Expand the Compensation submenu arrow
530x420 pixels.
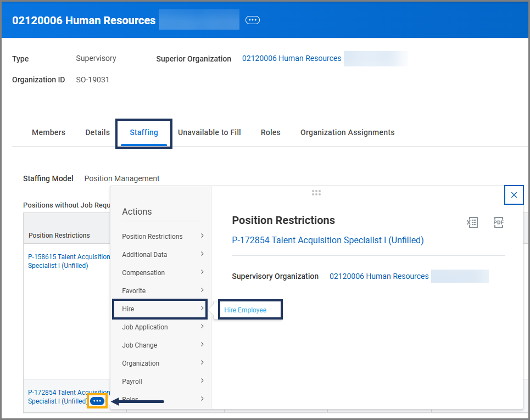coord(202,272)
